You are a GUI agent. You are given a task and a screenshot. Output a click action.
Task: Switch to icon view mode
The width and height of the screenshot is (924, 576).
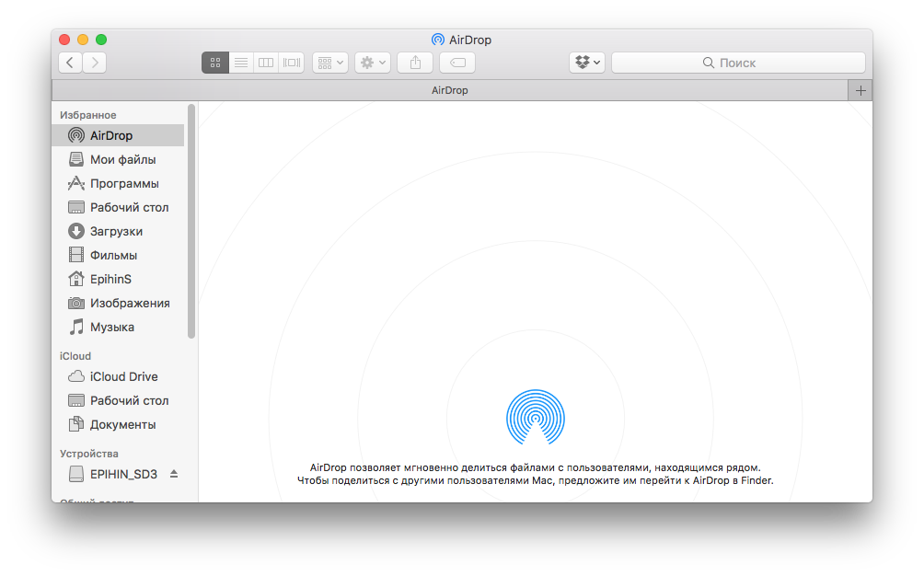click(x=215, y=63)
